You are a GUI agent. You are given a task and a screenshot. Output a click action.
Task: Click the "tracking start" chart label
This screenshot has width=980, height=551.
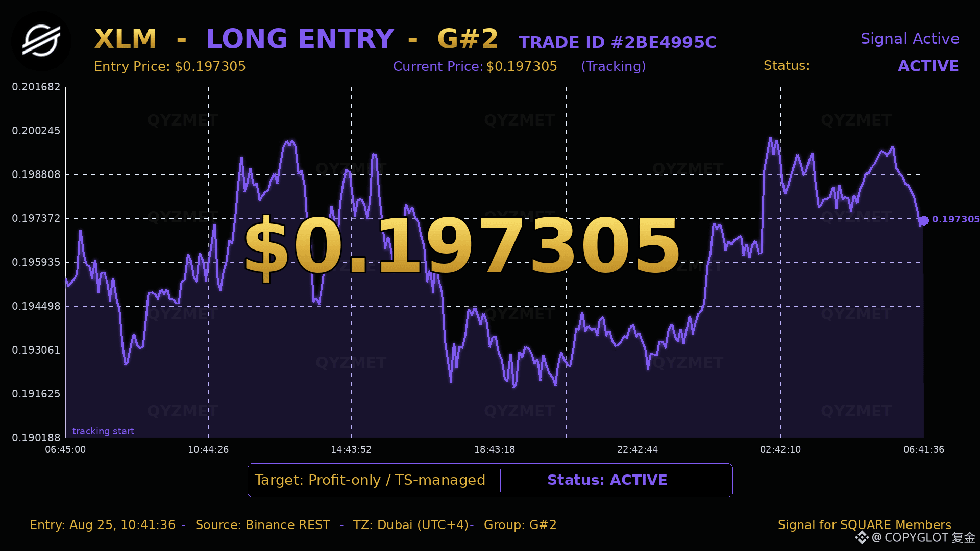coord(103,431)
